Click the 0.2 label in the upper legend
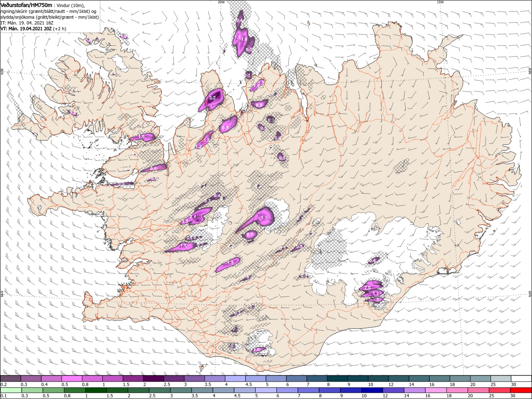Image resolution: width=532 pixels, height=399 pixels. [3, 384]
